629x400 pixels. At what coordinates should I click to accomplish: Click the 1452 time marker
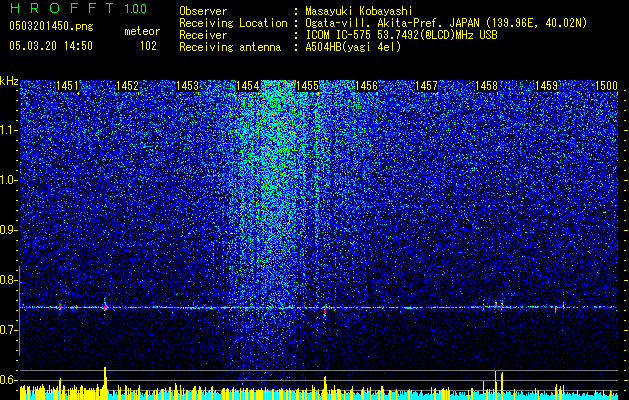coord(127,85)
